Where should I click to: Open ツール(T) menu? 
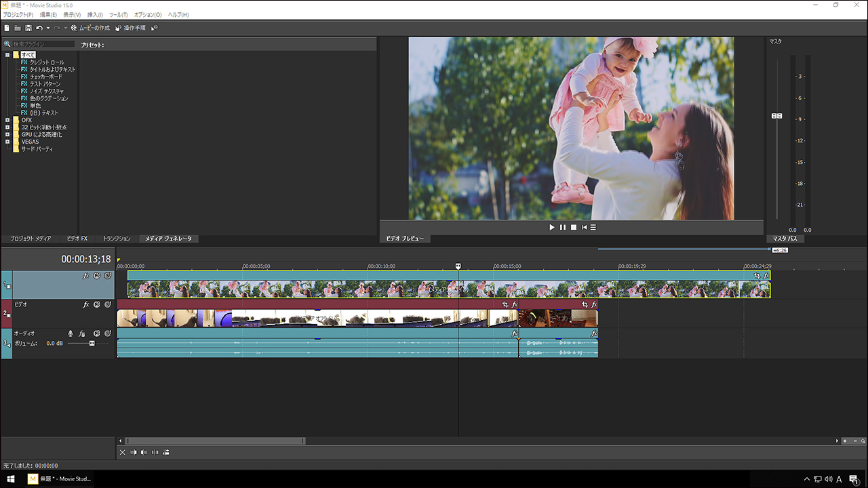click(x=118, y=14)
